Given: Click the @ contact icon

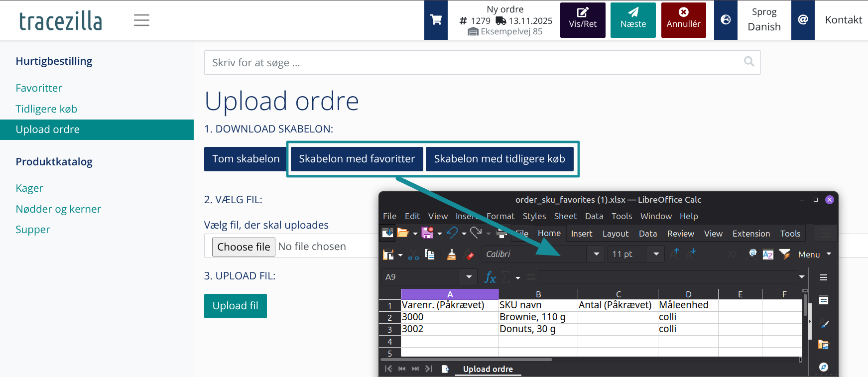Looking at the screenshot, I should point(803,20).
